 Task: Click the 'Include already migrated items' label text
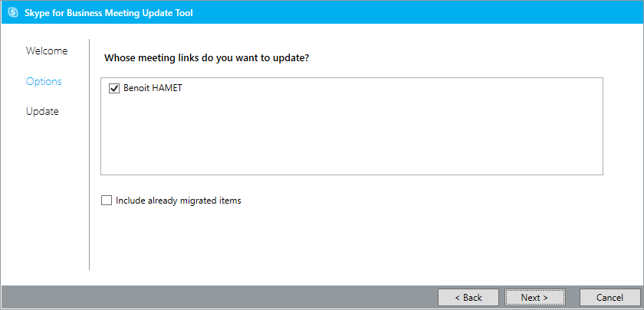(179, 201)
